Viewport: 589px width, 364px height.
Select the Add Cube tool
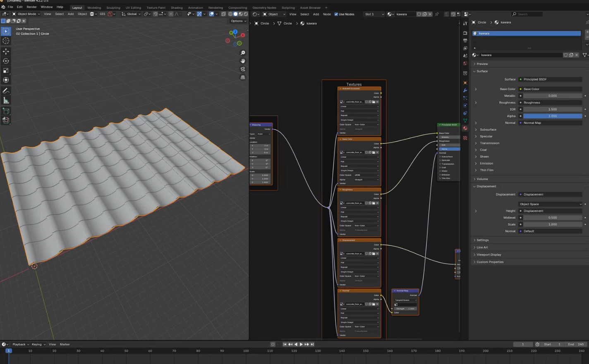click(6, 111)
